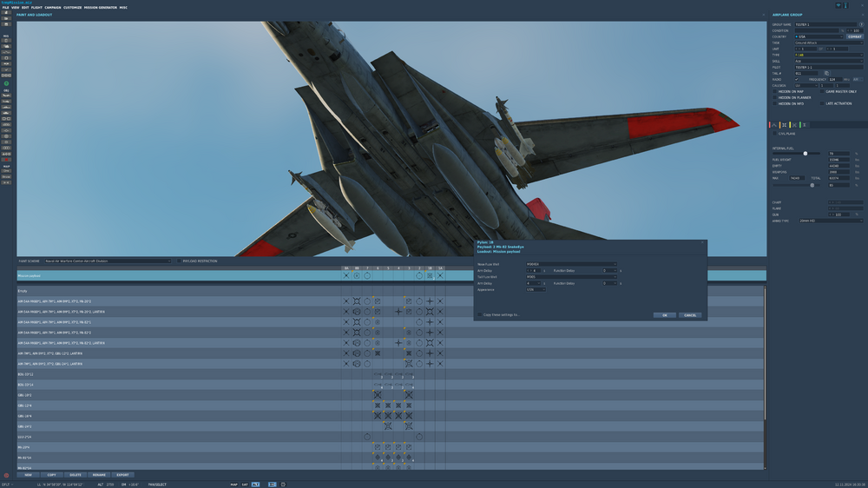Open the Ammo Type dropdown

pyautogui.click(x=831, y=221)
